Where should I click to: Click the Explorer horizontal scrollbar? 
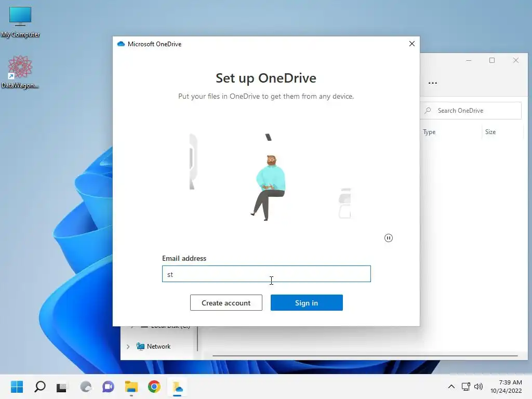click(365, 355)
